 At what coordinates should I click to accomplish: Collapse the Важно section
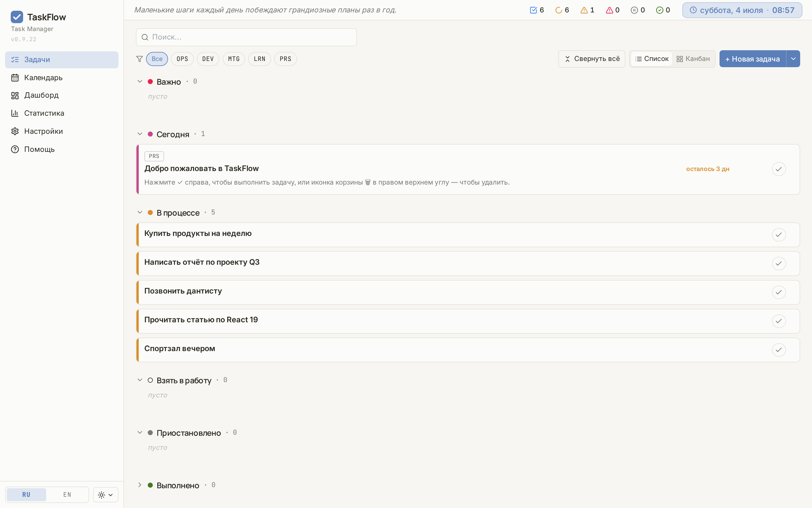click(140, 82)
